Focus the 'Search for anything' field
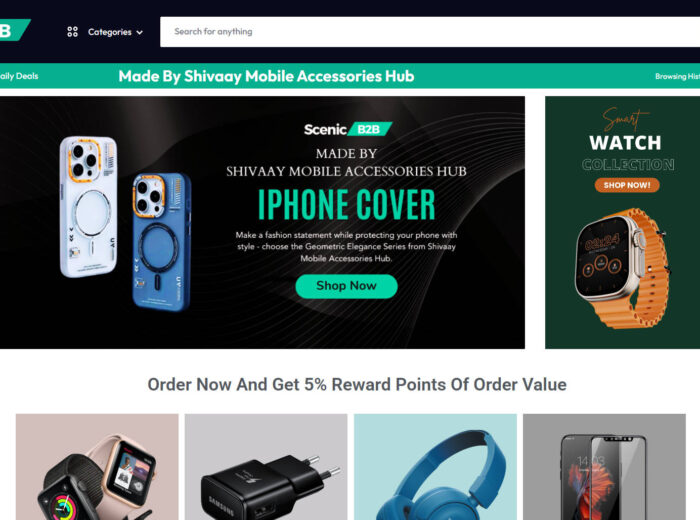Image resolution: width=700 pixels, height=520 pixels. coord(430,32)
